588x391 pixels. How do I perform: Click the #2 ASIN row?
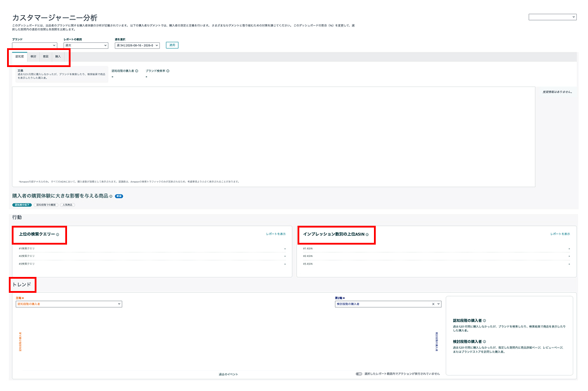436,256
